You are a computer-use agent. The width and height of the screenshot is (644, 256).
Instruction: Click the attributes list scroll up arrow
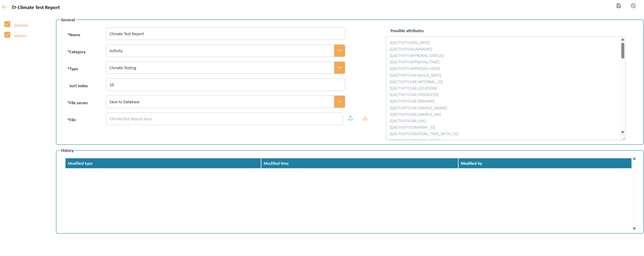point(623,39)
